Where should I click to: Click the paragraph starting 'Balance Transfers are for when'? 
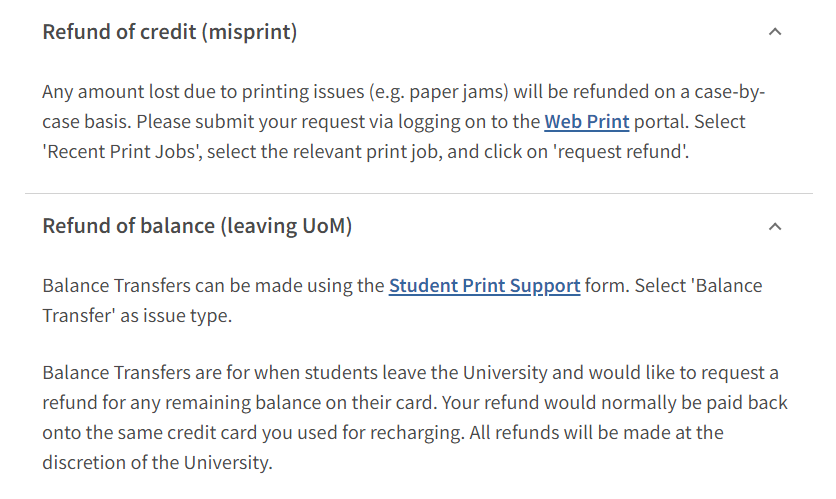pos(415,417)
